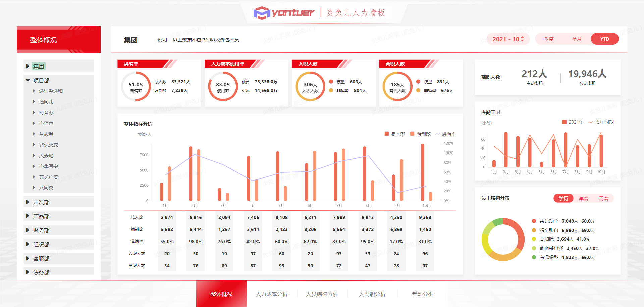The height and width of the screenshot is (307, 644).
Task: Click the 入职人数 circular indicator
Action: point(310,86)
